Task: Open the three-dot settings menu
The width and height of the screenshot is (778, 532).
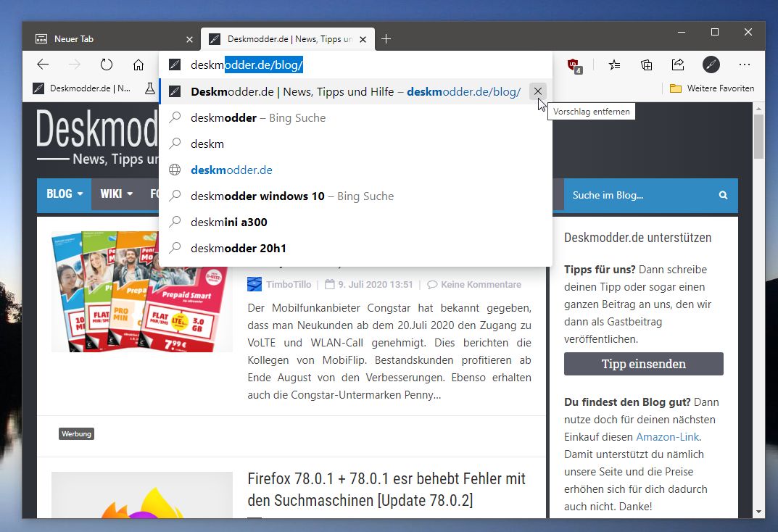Action: point(744,65)
